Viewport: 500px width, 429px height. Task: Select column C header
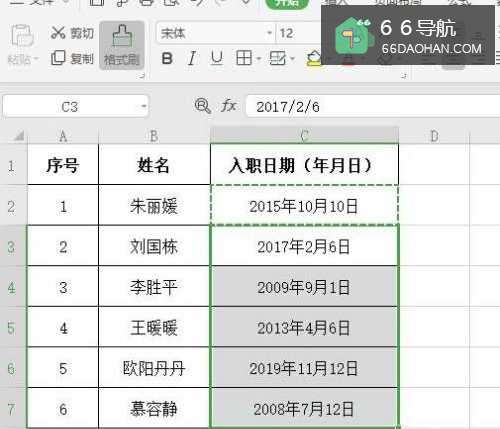pos(304,136)
